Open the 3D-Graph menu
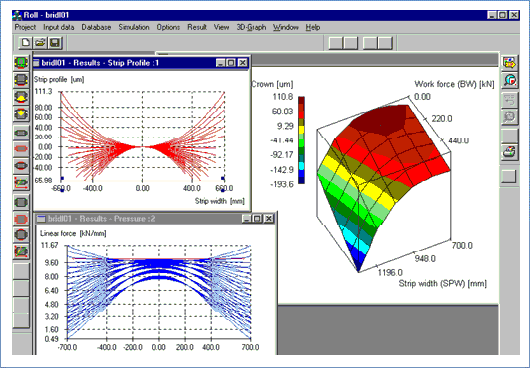This screenshot has width=530, height=368. click(251, 27)
